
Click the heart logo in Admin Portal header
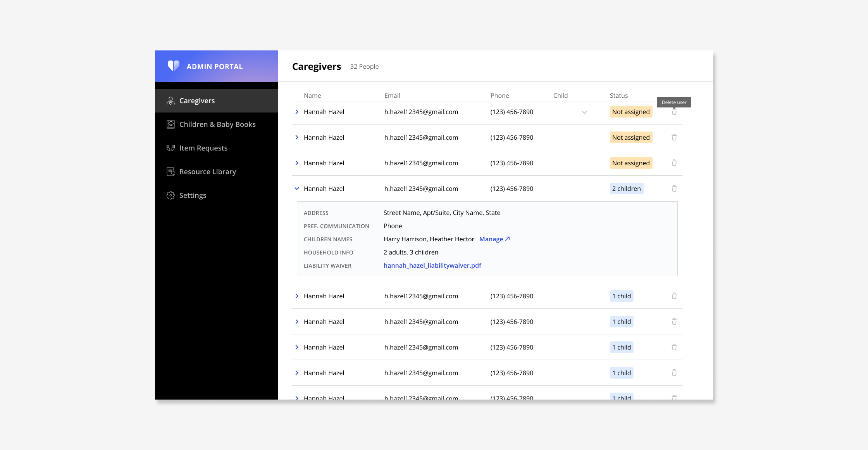(x=173, y=66)
